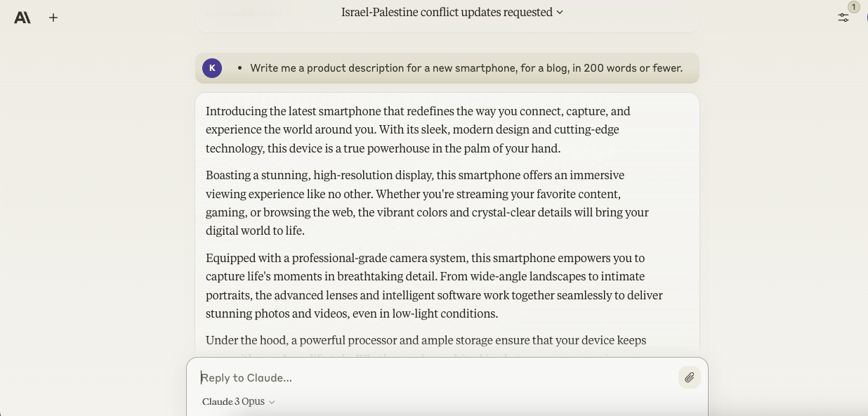
Task: Click the Israel-Palestine conflict chat title
Action: (x=447, y=13)
